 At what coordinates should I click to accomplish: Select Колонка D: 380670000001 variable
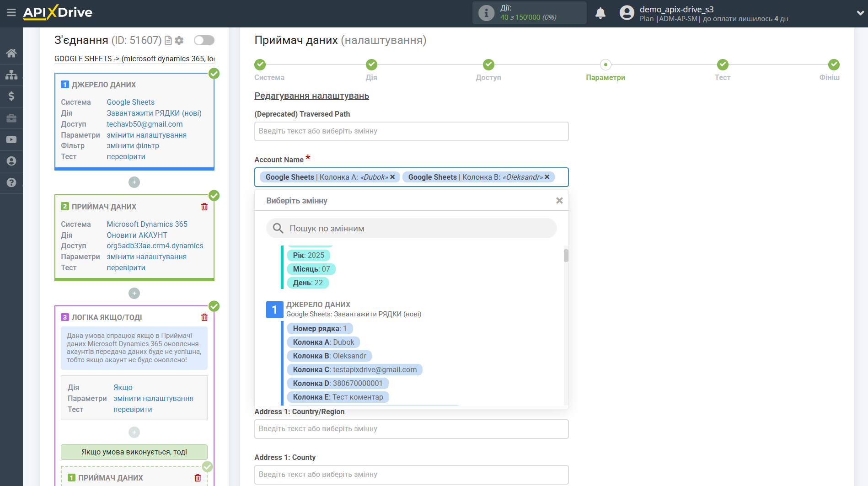click(338, 383)
